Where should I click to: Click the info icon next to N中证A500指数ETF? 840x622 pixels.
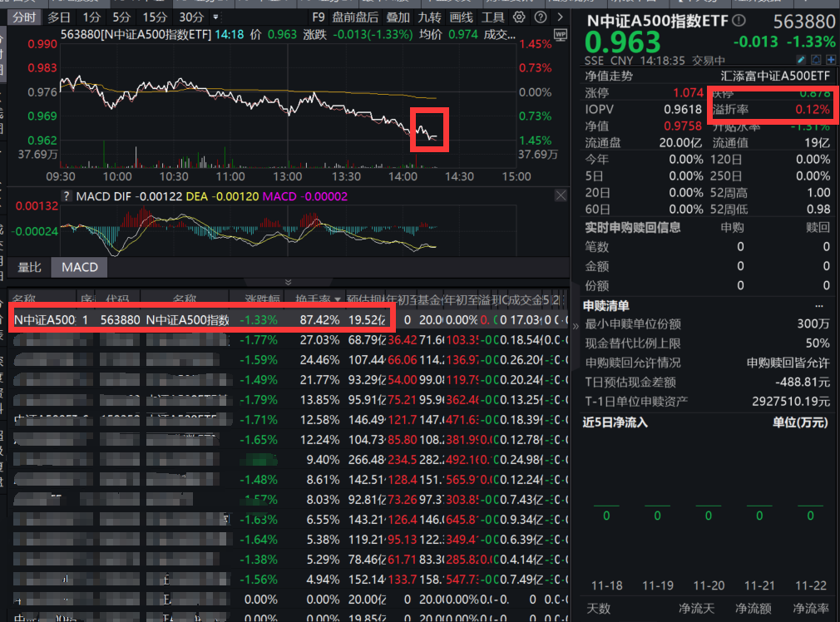[x=739, y=20]
